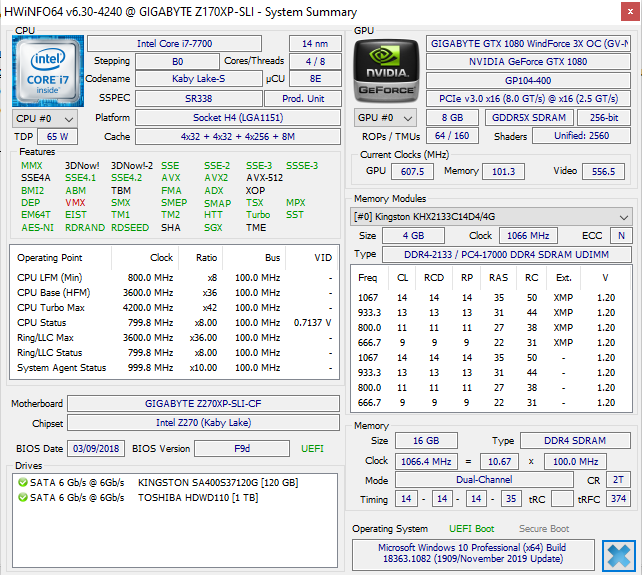This screenshot has height=575, width=642.
Task: Click the TDP 65 W field
Action: [x=57, y=136]
